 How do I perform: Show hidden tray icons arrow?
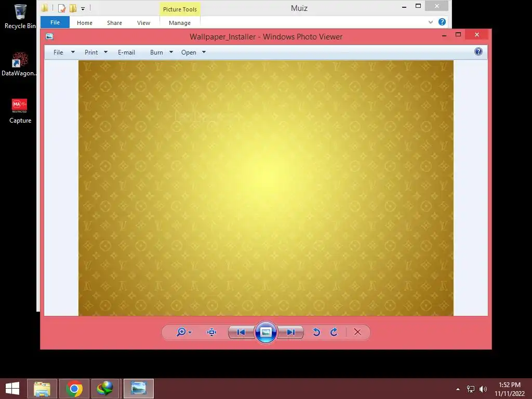click(x=458, y=389)
